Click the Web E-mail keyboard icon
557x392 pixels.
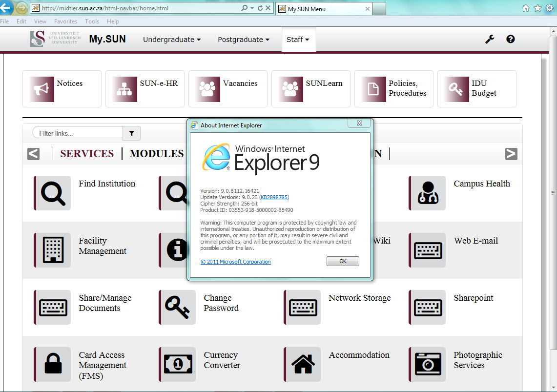click(x=428, y=250)
